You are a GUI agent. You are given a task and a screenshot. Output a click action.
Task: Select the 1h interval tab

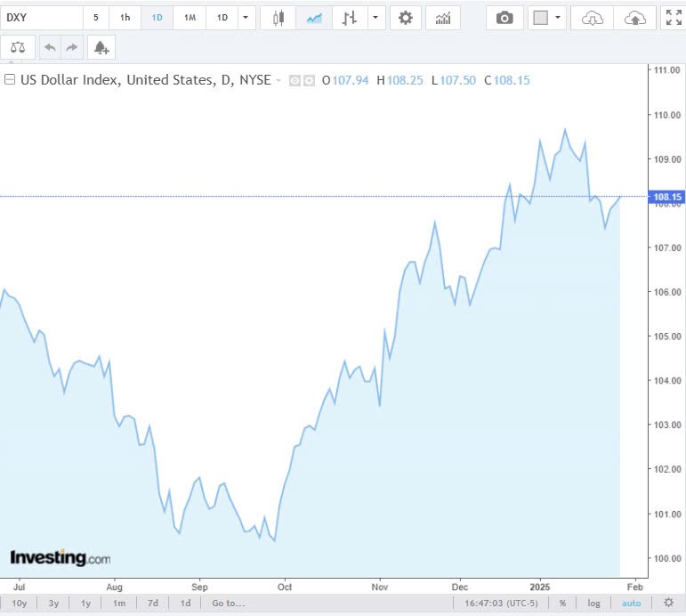[125, 18]
